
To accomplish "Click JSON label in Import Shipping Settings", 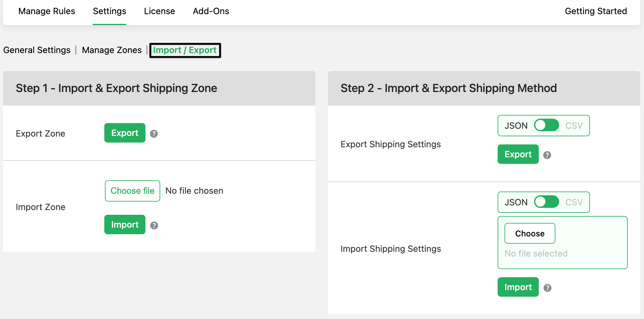I will coord(516,202).
